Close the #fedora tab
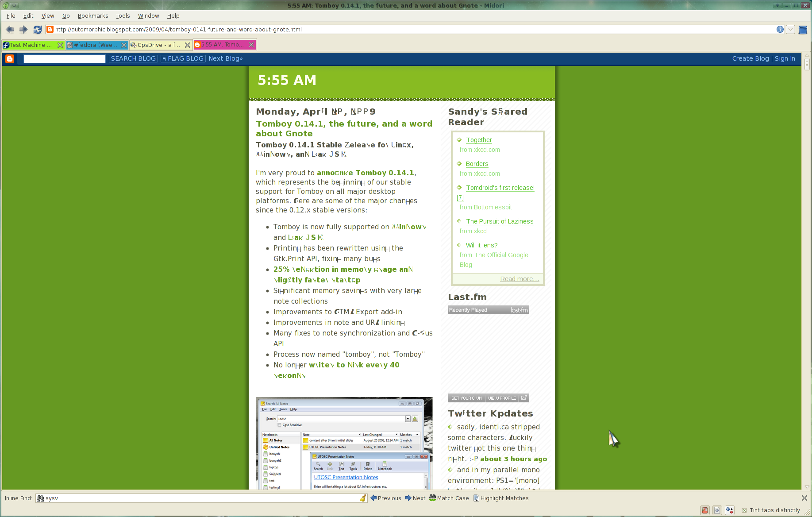The height and width of the screenshot is (517, 812). tap(124, 45)
